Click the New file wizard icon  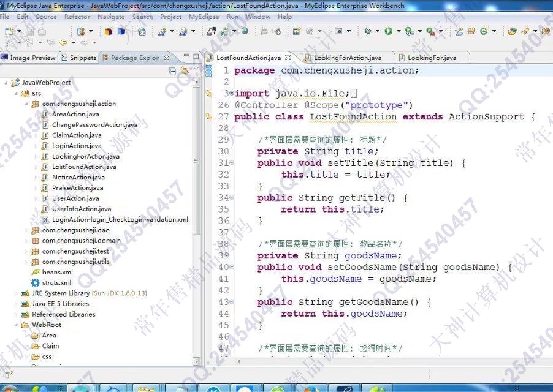[9, 31]
